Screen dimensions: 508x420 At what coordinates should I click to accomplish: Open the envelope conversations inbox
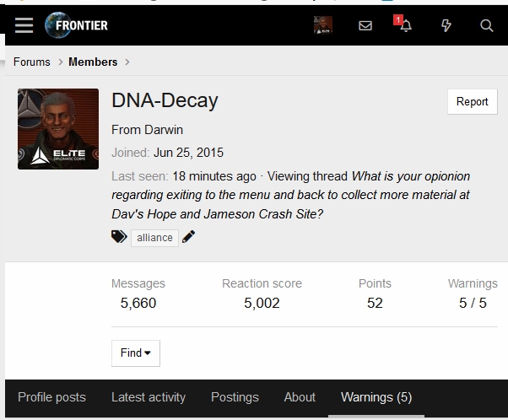[365, 25]
